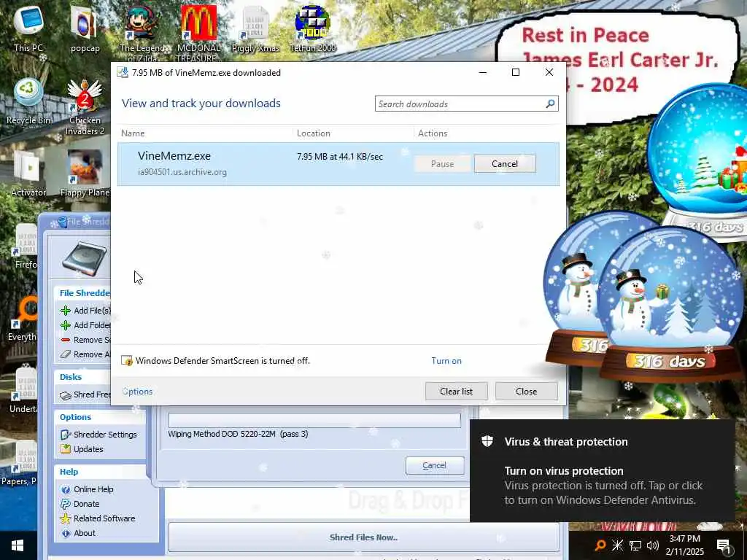
Task: Click the Close button in downloads window
Action: [x=527, y=391]
